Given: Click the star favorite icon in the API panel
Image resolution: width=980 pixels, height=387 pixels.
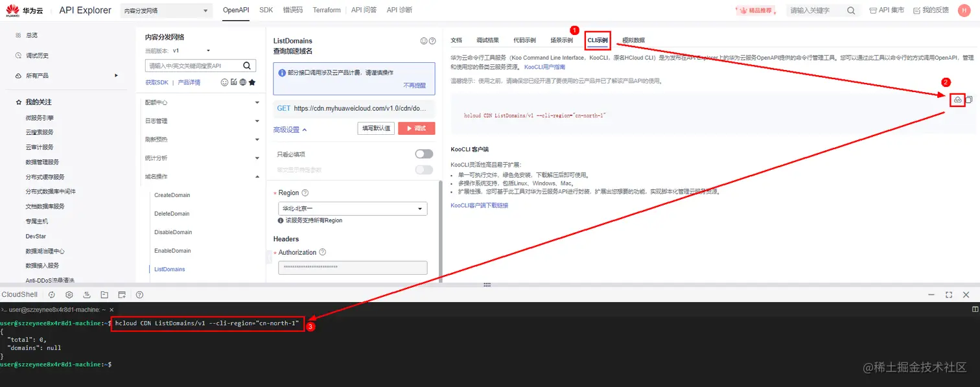Looking at the screenshot, I should point(252,82).
